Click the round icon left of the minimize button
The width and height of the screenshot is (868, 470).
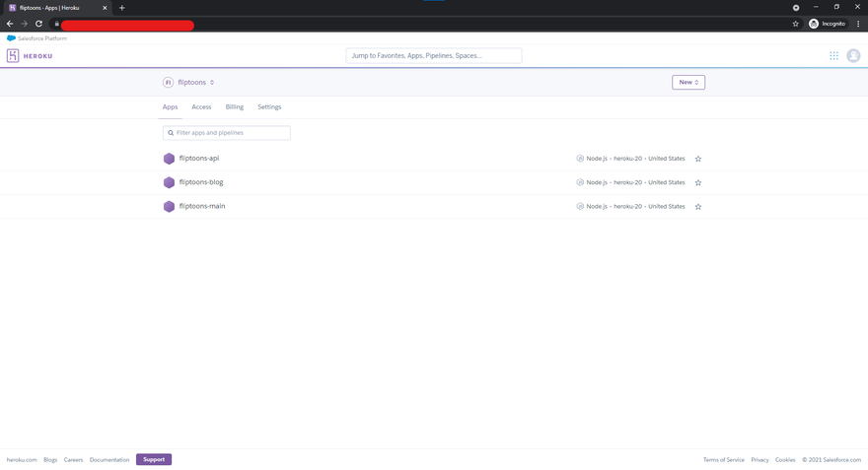(795, 8)
